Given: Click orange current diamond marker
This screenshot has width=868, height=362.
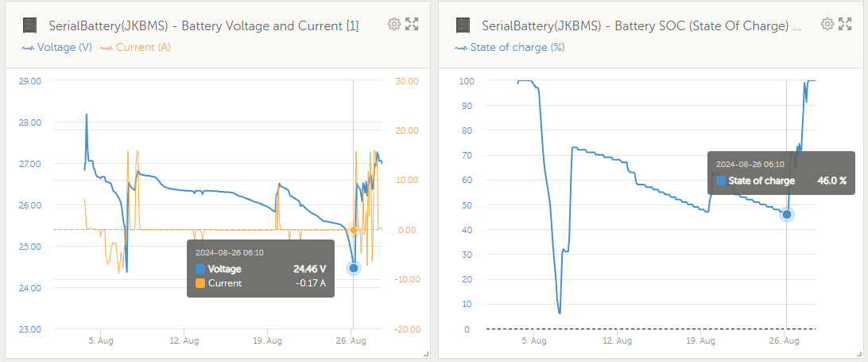Looking at the screenshot, I should click(x=353, y=229).
